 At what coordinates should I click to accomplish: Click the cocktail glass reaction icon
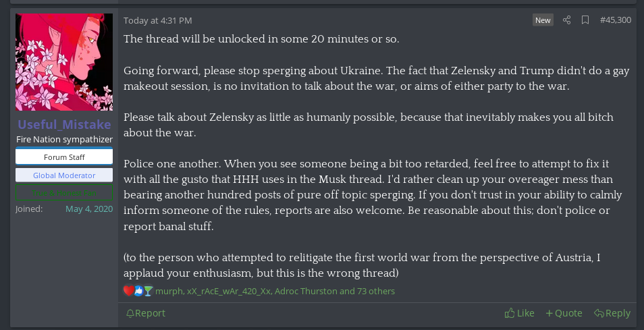click(149, 292)
